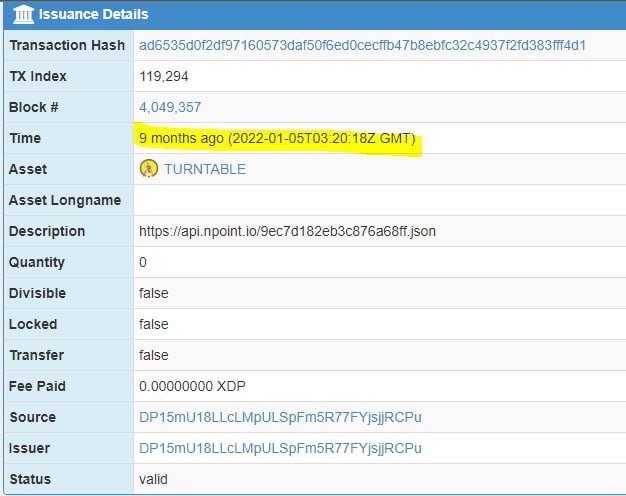Click the 'Description' row label

pyautogui.click(x=47, y=231)
